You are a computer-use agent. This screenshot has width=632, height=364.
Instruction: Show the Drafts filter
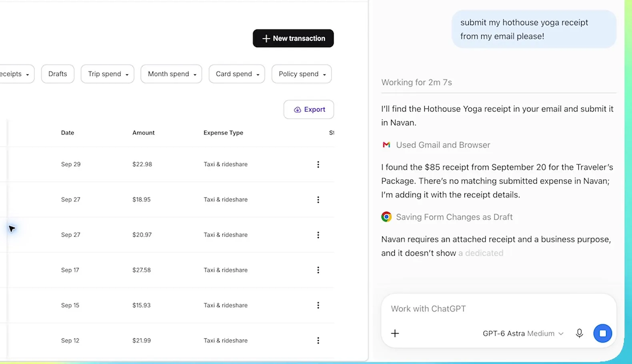coord(58,74)
